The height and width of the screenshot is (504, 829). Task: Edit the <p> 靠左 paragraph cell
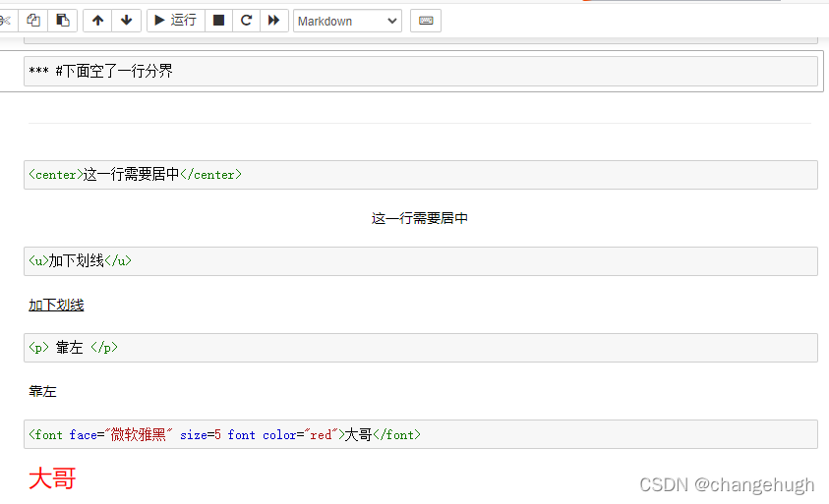(x=421, y=348)
